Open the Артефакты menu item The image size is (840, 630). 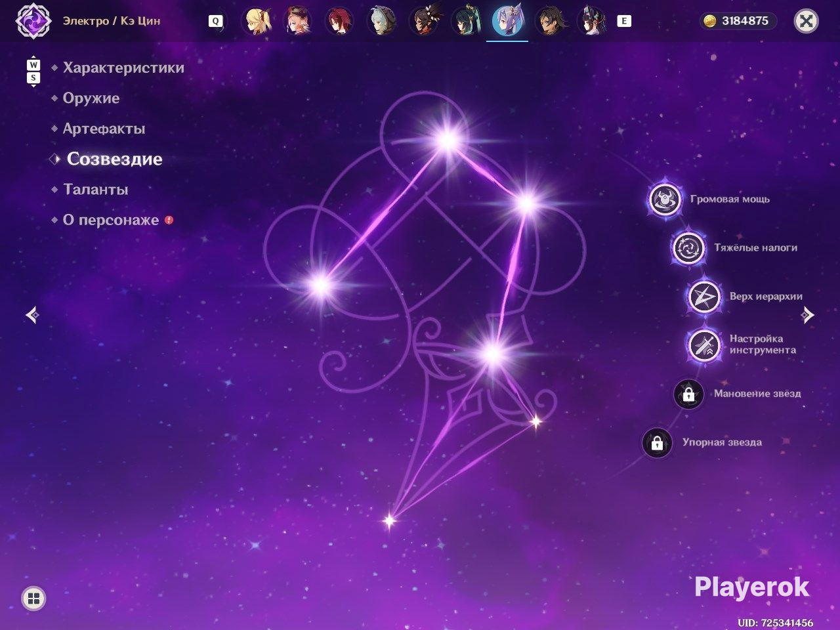pos(104,129)
